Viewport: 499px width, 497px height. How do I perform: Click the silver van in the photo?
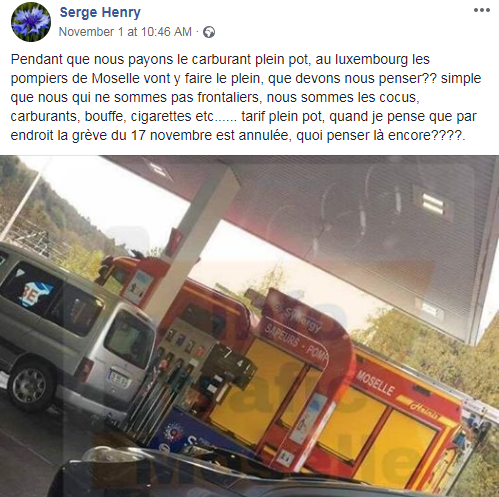coord(75,337)
